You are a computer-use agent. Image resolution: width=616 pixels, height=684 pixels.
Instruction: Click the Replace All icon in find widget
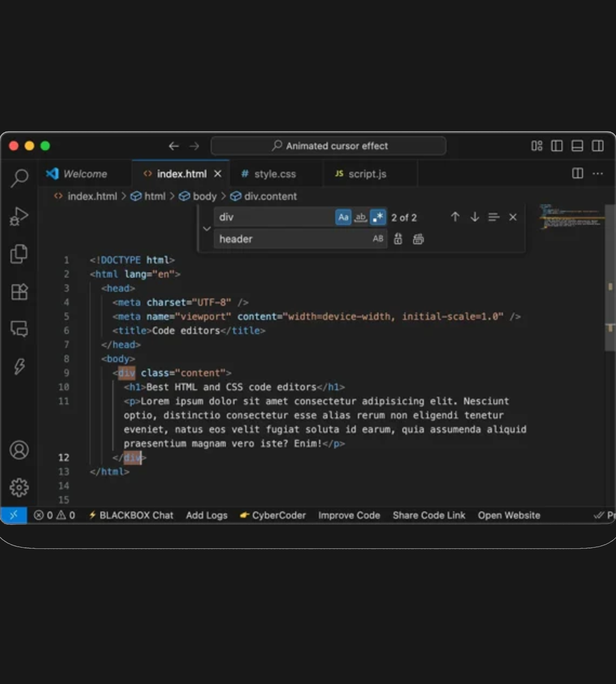pyautogui.click(x=418, y=239)
